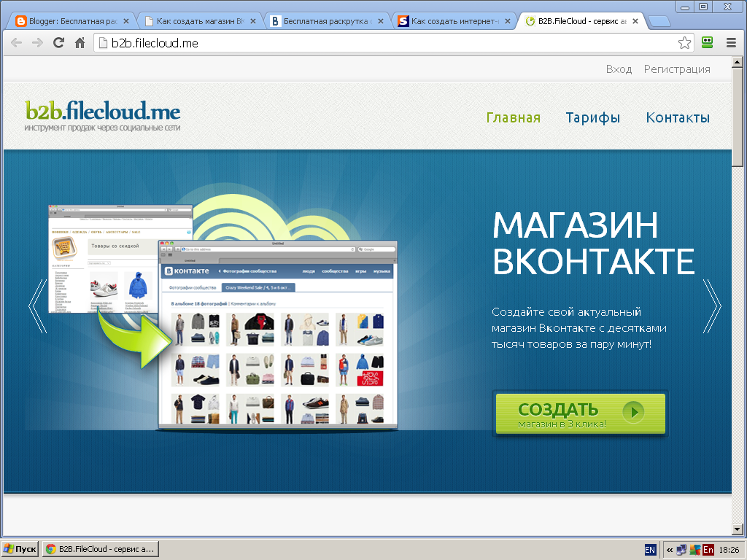Image resolution: width=747 pixels, height=560 pixels.
Task: Expand hidden tray icons chevron
Action: click(670, 550)
